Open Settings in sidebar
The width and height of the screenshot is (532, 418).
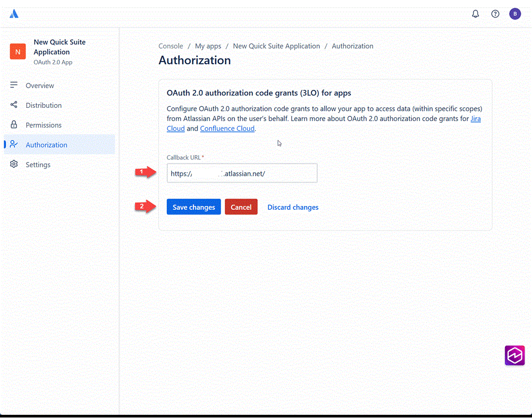[60, 165]
